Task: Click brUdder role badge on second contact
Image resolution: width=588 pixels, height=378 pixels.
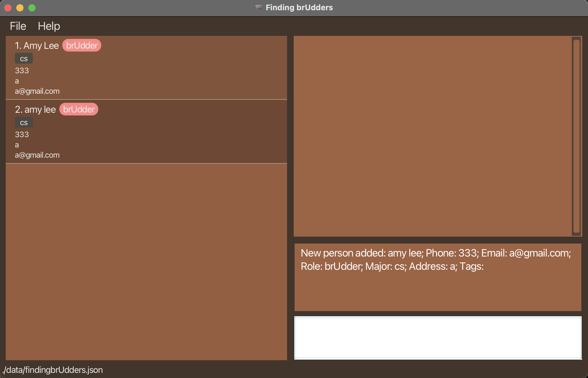Action: pyautogui.click(x=79, y=109)
